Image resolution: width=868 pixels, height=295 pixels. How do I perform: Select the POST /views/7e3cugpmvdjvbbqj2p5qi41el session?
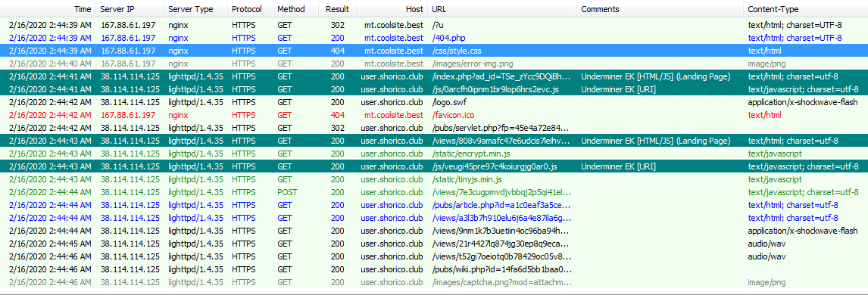(x=434, y=191)
